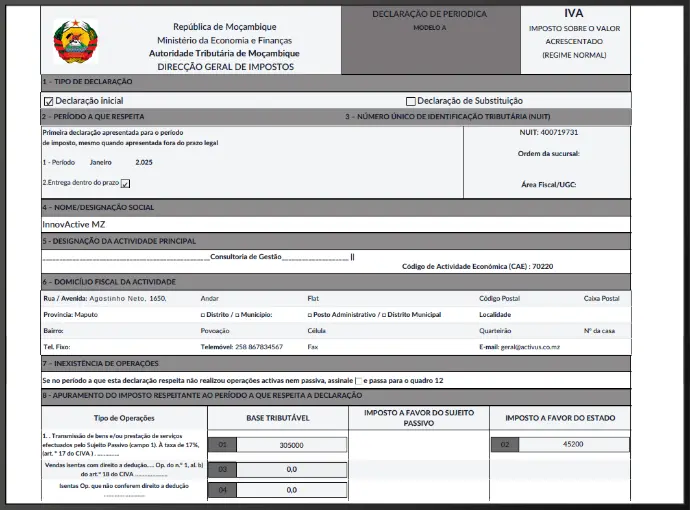The image size is (690, 510).
Task: Toggle the Entrega dentro do prazo checkbox
Action: pyautogui.click(x=125, y=184)
